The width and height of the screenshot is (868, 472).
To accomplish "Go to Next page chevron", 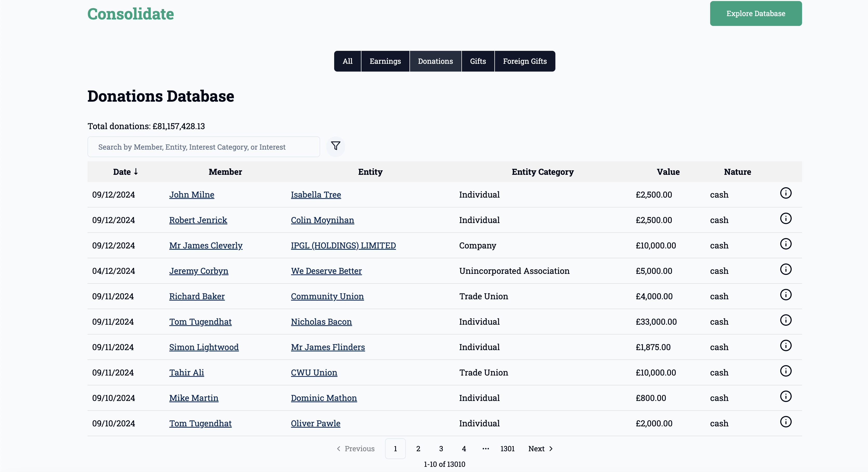I will (x=551, y=449).
